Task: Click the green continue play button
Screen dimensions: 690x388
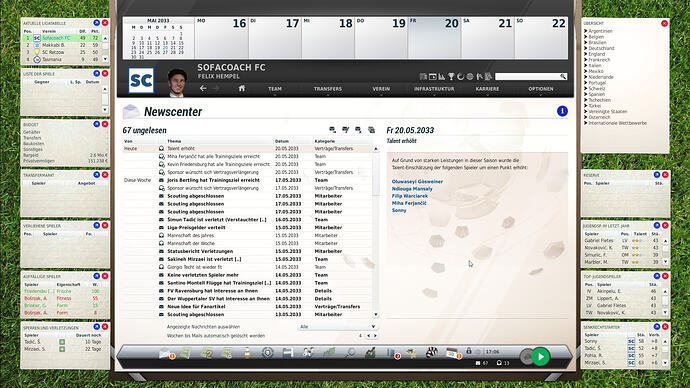Action: click(x=540, y=356)
